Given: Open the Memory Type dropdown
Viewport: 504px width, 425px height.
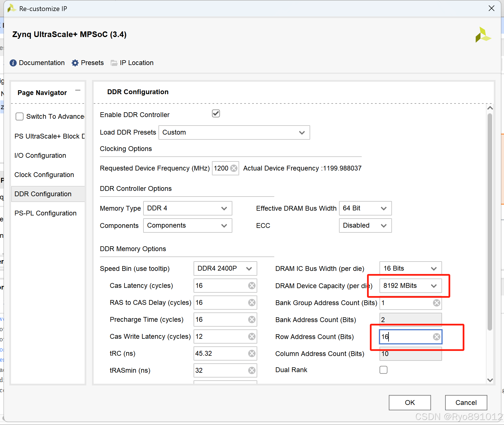Looking at the screenshot, I should (188, 208).
